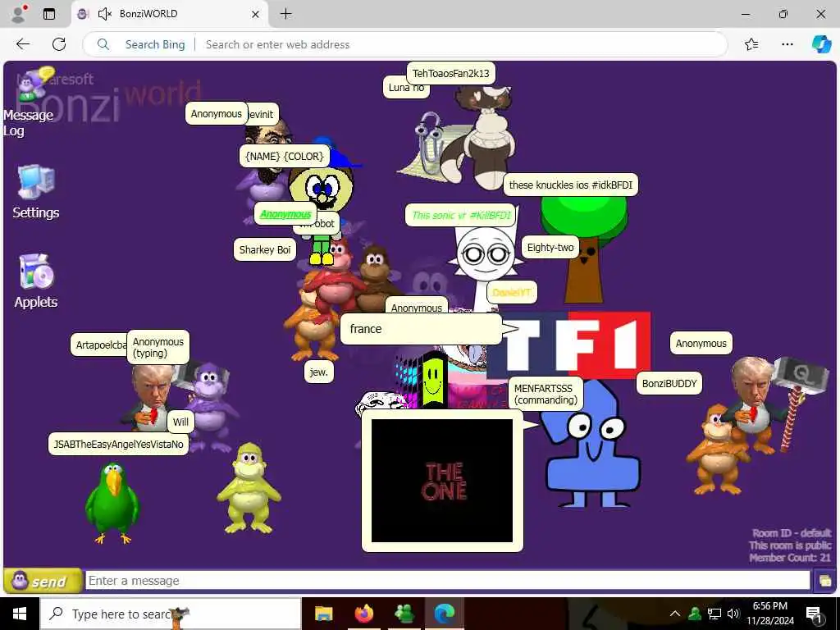Open the notification center icon
The image size is (840, 630).
click(814, 614)
